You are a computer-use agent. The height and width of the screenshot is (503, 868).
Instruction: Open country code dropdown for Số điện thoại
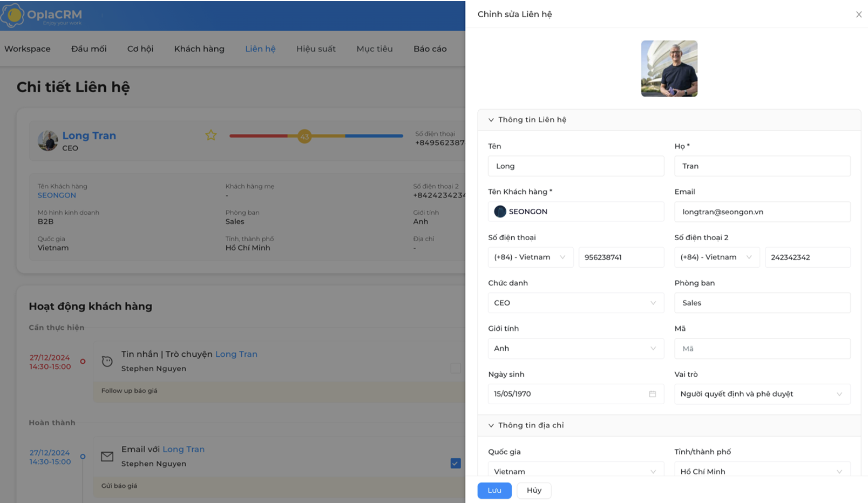click(x=531, y=257)
